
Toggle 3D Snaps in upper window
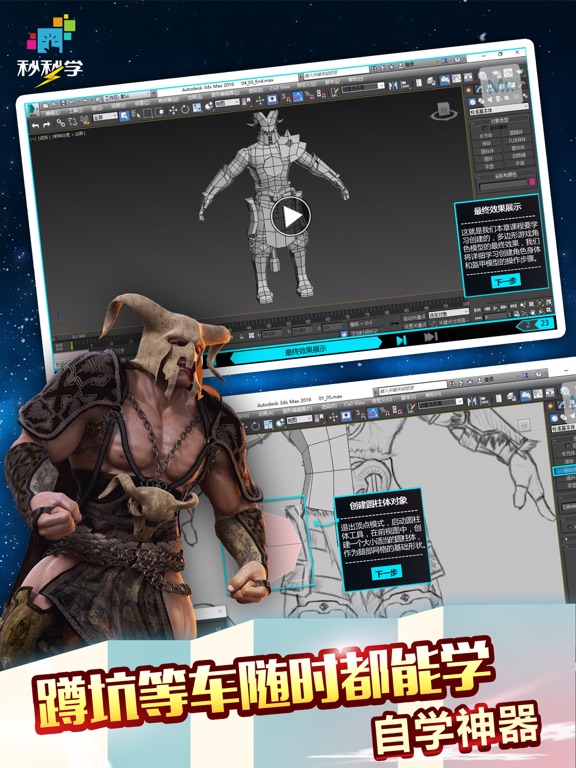(284, 97)
